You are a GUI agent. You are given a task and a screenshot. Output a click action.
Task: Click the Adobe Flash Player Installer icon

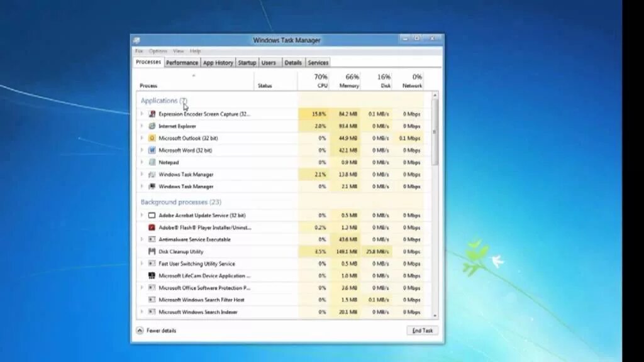point(152,228)
